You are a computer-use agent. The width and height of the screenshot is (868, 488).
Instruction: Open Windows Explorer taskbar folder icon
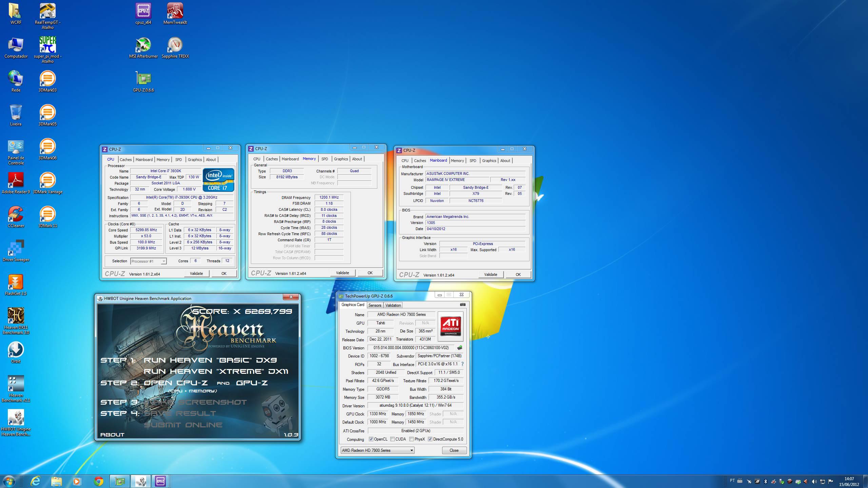pos(56,481)
